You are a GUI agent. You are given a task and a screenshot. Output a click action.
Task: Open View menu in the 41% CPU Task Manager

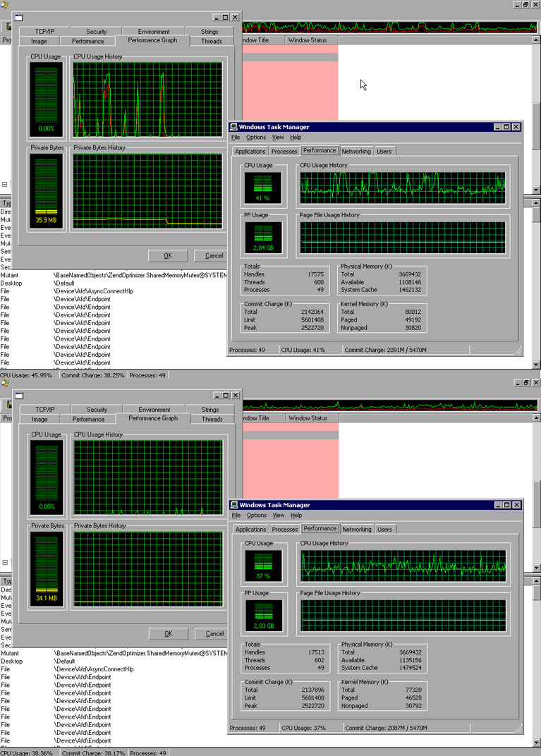(x=278, y=138)
